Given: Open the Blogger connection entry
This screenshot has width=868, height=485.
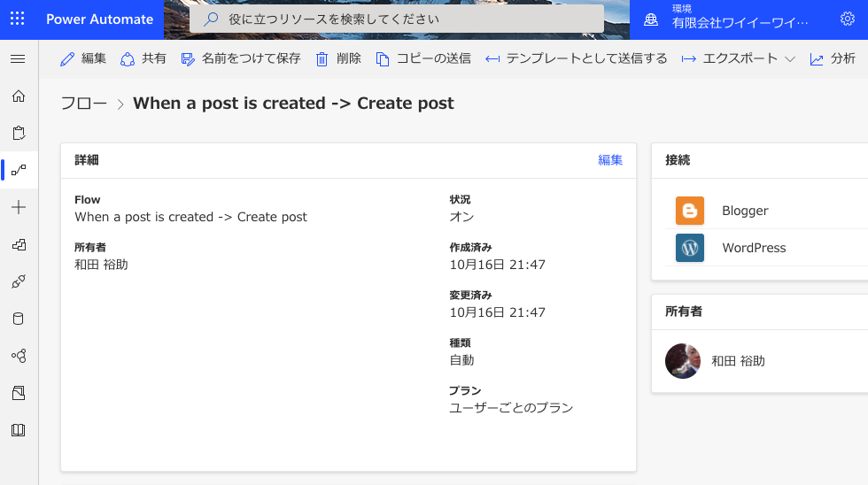Looking at the screenshot, I should click(x=744, y=211).
